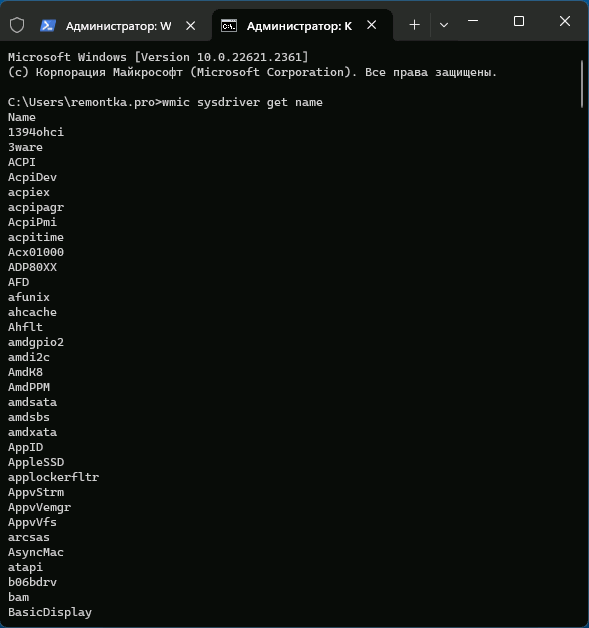589x628 pixels.
Task: Click the '3ware' driver entry
Action: (x=25, y=147)
